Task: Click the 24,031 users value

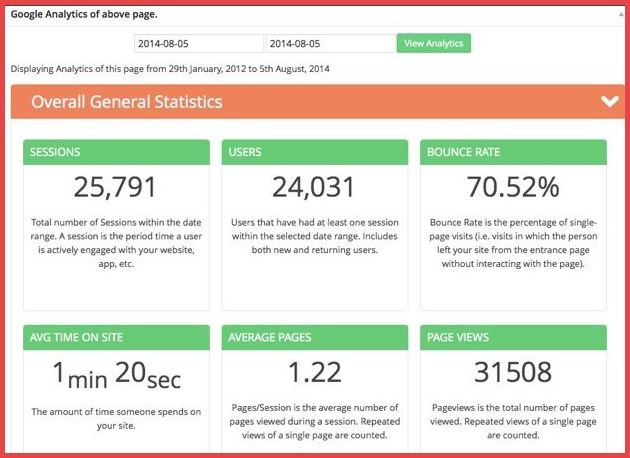Action: point(314,187)
